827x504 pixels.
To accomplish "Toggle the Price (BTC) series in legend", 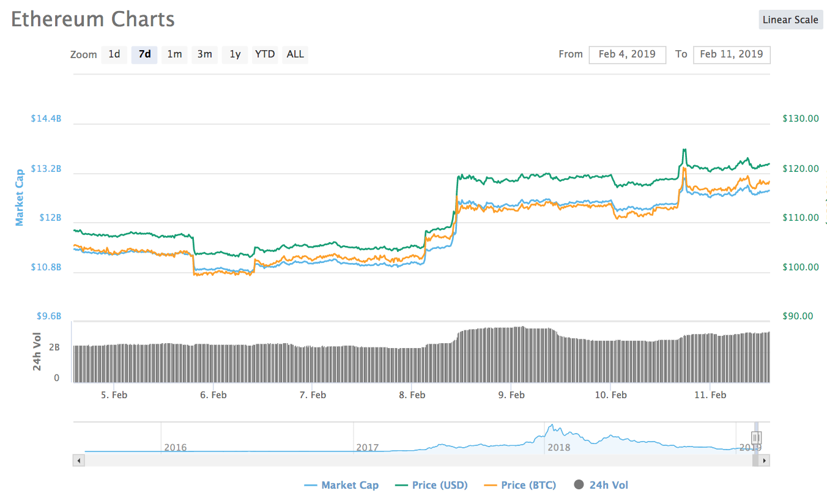I will pos(520,485).
